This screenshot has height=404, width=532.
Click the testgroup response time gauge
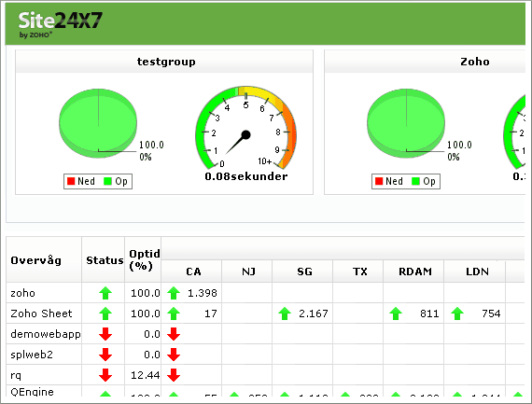pos(245,128)
